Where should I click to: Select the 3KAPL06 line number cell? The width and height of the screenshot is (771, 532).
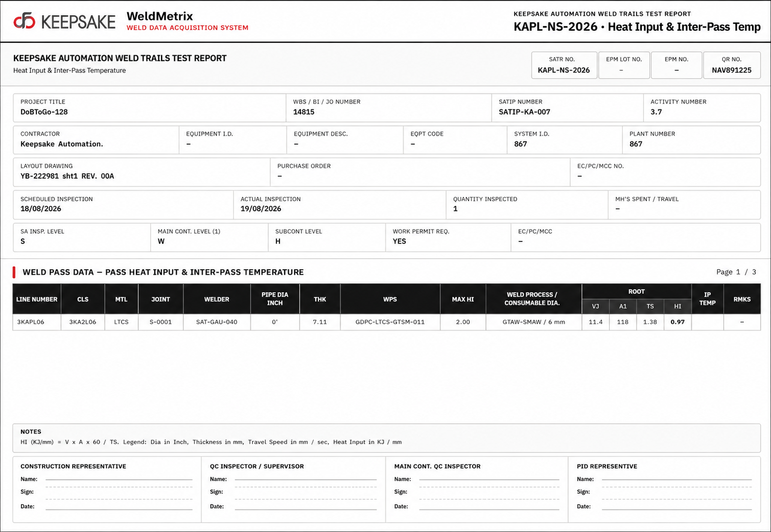tap(37, 322)
